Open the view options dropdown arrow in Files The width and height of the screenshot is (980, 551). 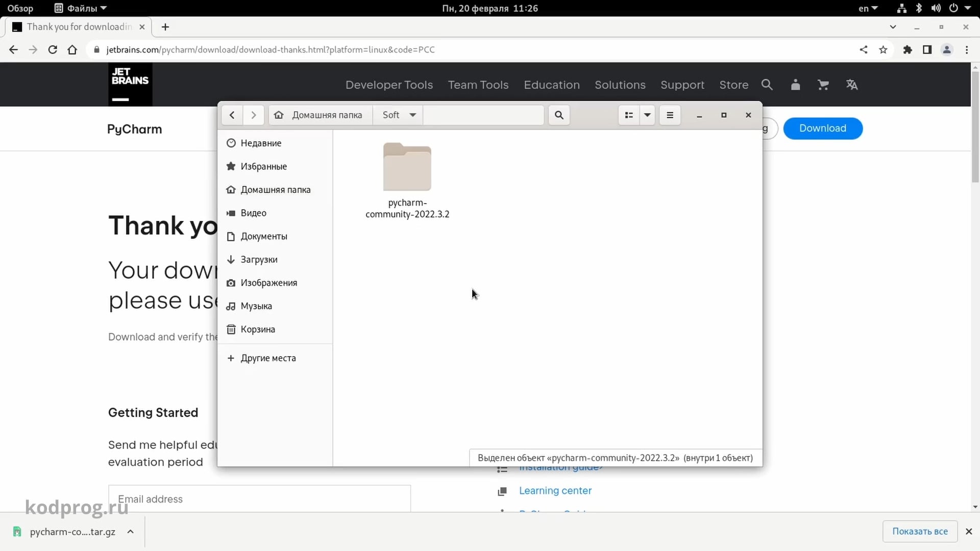(x=647, y=115)
